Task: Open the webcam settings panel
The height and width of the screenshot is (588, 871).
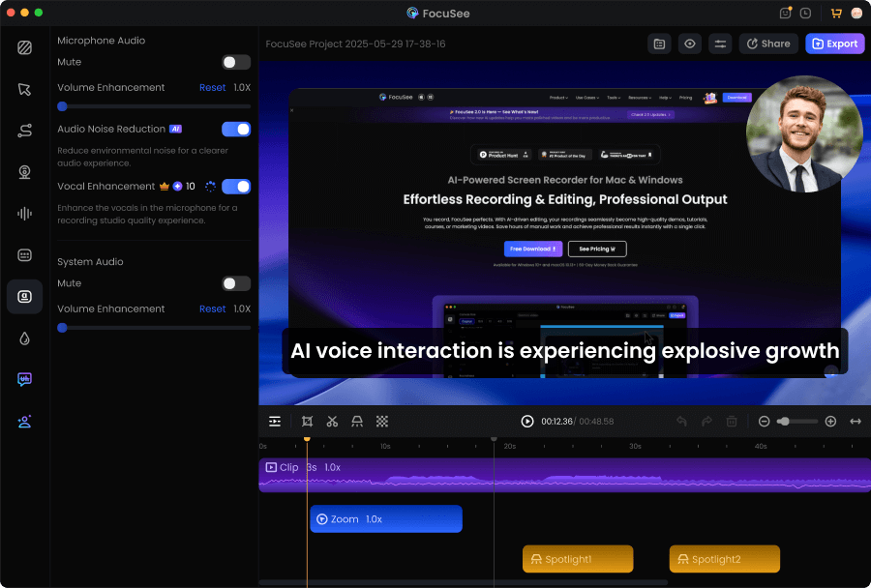Action: click(x=24, y=172)
